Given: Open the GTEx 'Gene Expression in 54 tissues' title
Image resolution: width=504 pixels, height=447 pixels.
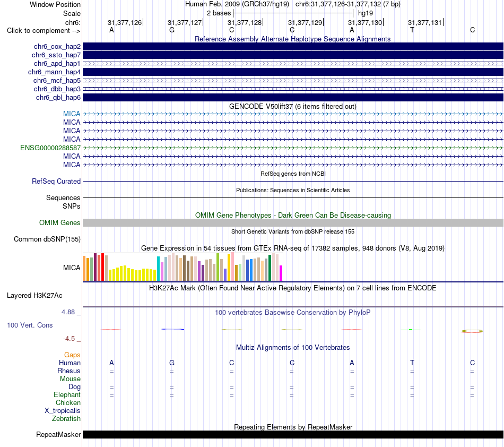Looking at the screenshot, I should pos(293,248).
